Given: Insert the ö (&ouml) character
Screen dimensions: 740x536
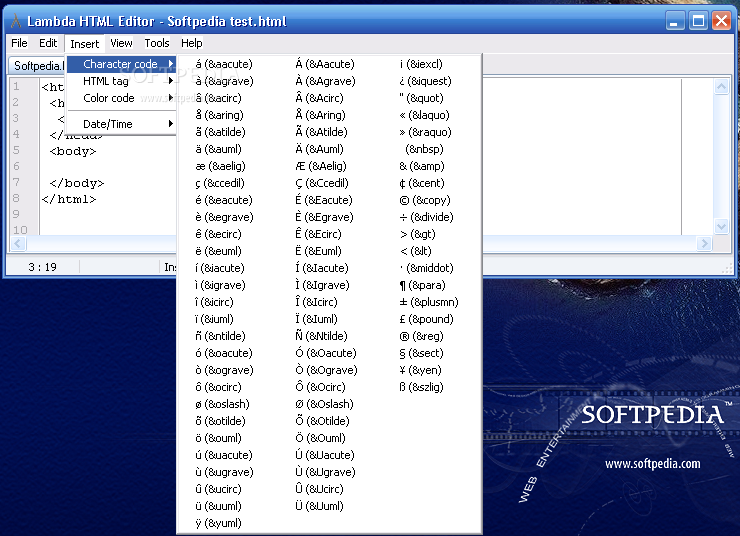Looking at the screenshot, I should (x=218, y=438).
